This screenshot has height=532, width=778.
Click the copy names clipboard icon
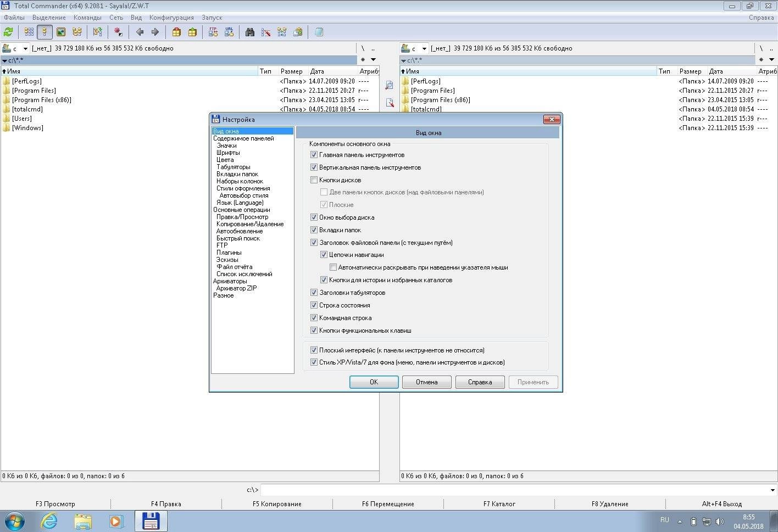pyautogui.click(x=298, y=32)
